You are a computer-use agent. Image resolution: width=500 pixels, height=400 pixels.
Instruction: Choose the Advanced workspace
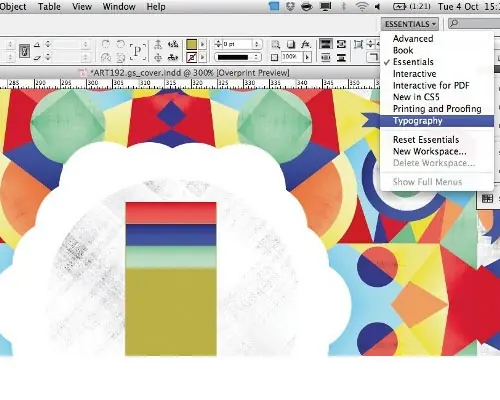[x=437, y=39]
